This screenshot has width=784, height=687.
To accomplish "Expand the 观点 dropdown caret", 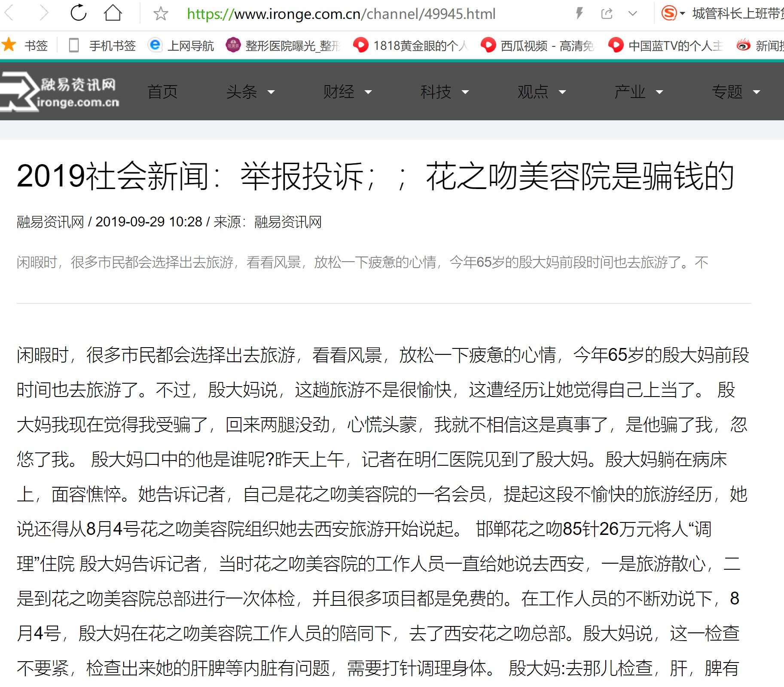I will [x=562, y=92].
